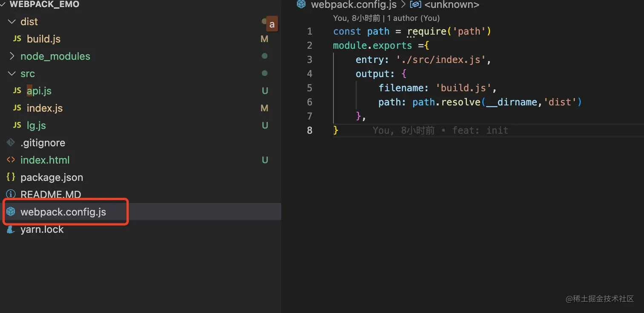The image size is (644, 313).
Task: Click the U status badge on index.html
Action: [265, 160]
